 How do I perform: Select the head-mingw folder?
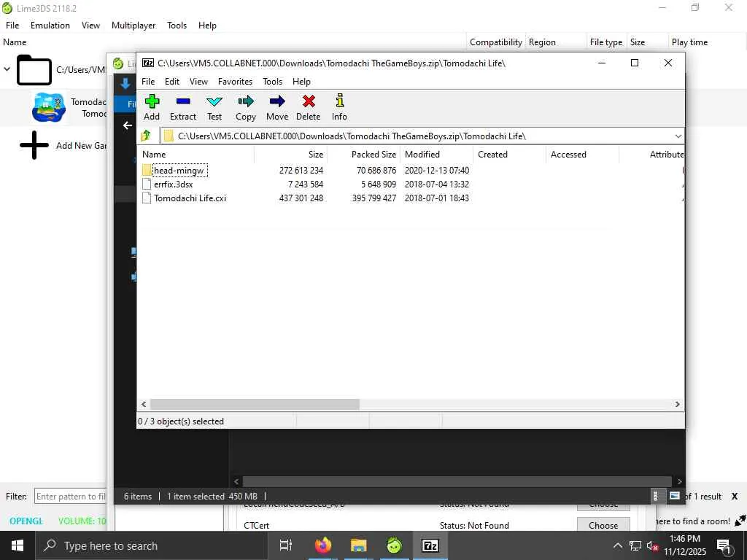coord(179,171)
